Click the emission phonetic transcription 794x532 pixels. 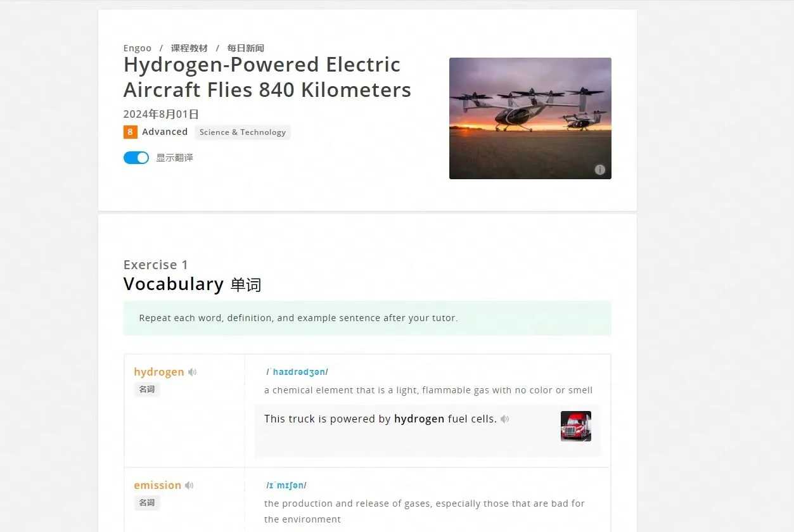[x=286, y=485]
